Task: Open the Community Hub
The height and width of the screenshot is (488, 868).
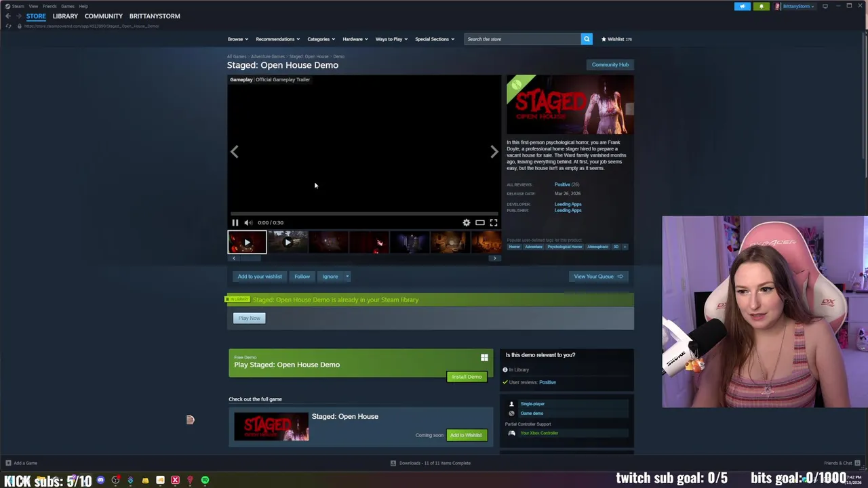Action: pos(610,65)
